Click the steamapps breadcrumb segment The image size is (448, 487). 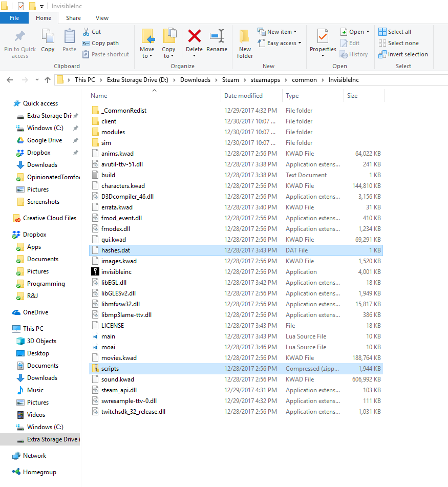[x=265, y=80]
